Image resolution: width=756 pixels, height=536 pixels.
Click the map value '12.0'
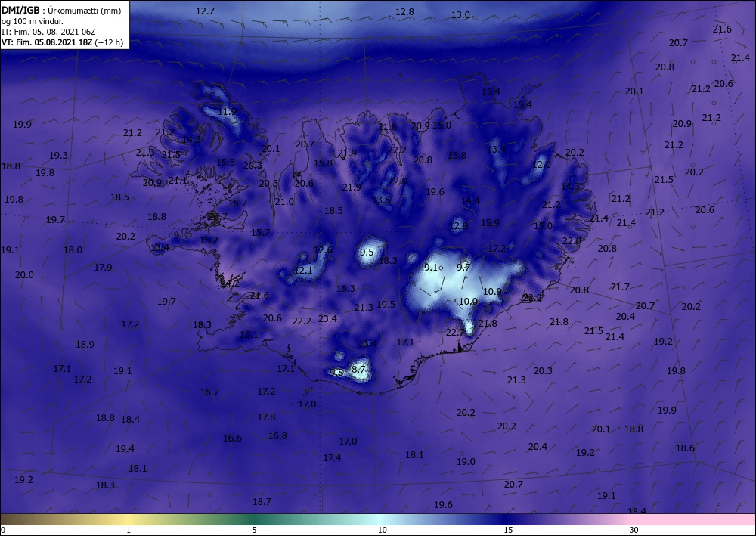[x=541, y=165]
